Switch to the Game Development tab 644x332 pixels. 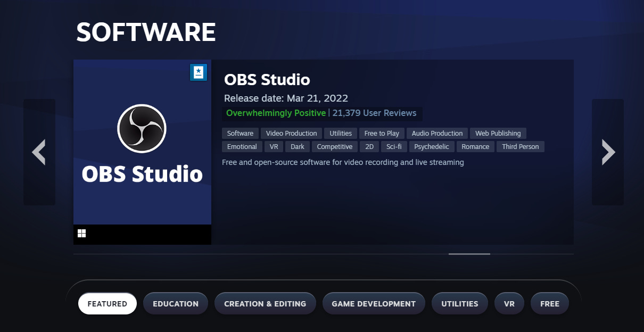[374, 304]
